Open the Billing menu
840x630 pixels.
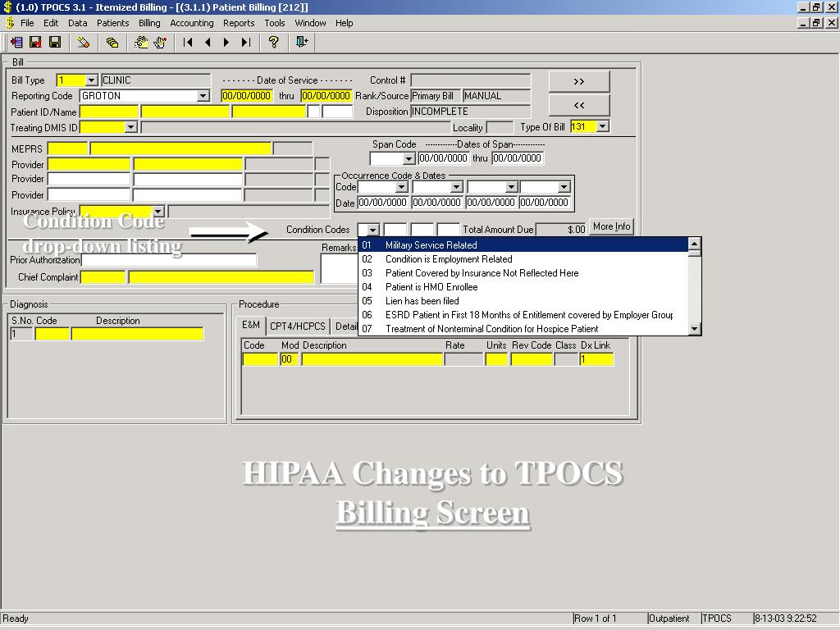tap(149, 23)
